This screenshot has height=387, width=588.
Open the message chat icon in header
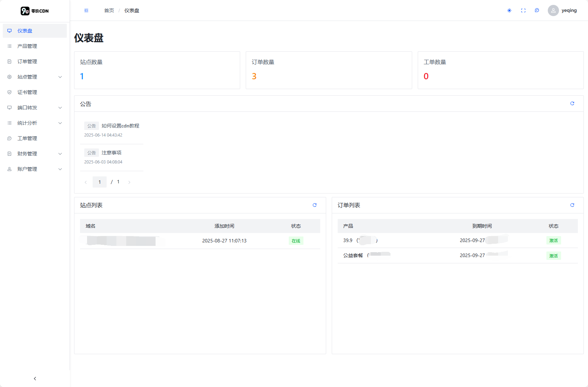point(537,10)
